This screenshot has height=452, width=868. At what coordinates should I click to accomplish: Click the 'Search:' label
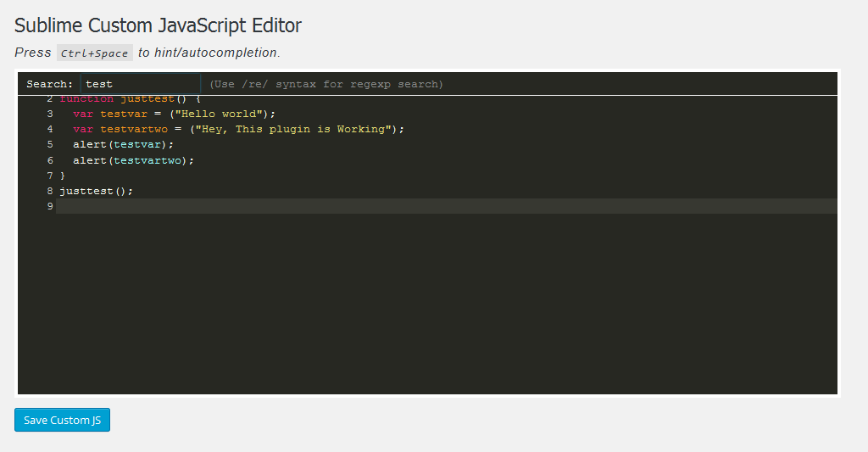pyautogui.click(x=49, y=84)
